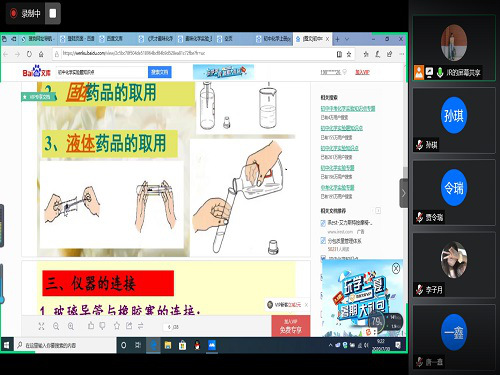The height and width of the screenshot is (375, 500).
Task: Collapse participant panel with side arrow
Action: (404, 193)
